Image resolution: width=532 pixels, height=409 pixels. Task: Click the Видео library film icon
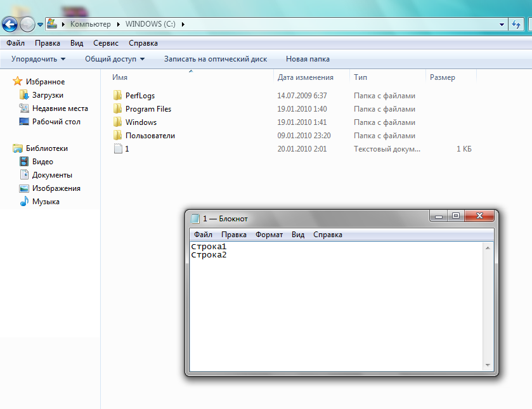(x=23, y=161)
